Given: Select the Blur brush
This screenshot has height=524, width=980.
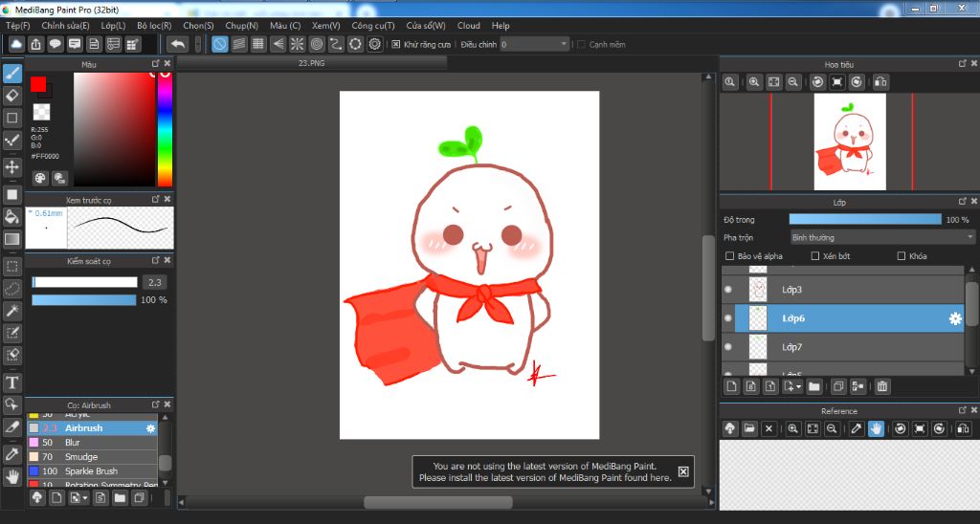Looking at the screenshot, I should coord(91,442).
